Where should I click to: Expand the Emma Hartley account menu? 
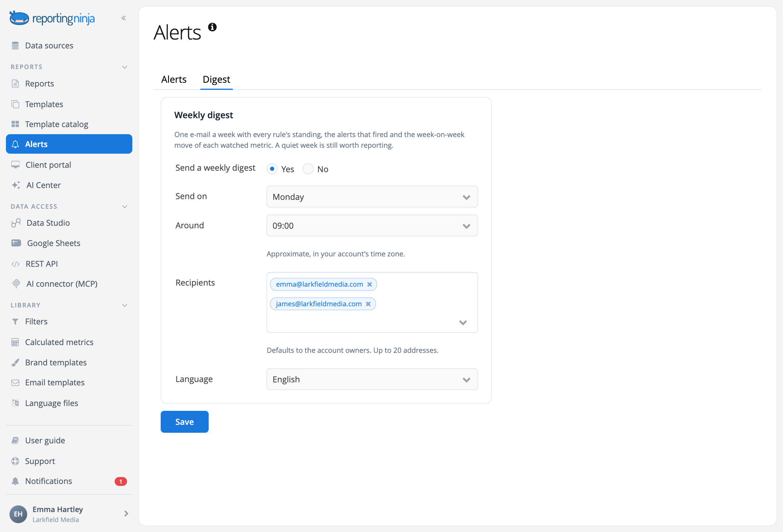pyautogui.click(x=126, y=514)
